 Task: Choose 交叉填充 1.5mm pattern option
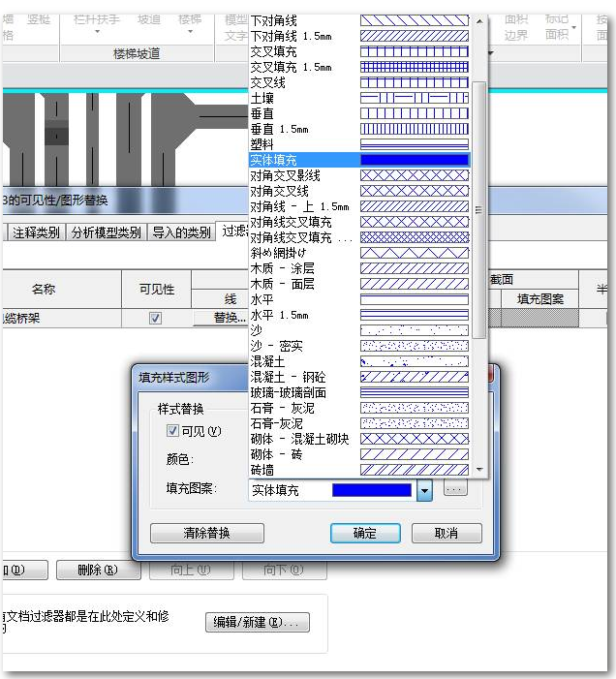tap(359, 67)
